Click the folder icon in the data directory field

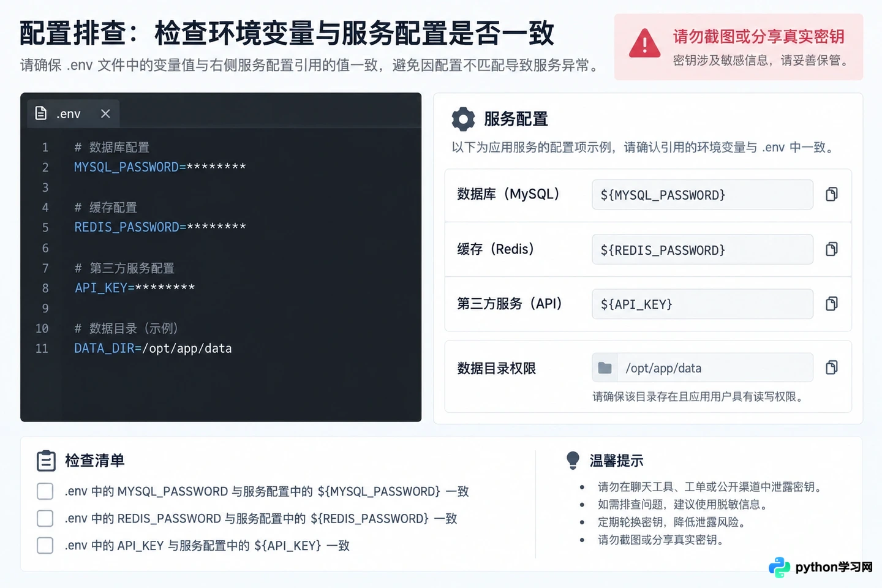[605, 367]
